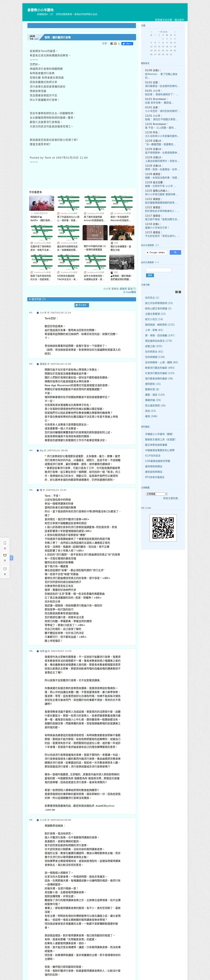Open thumbnail 4月修改衣服搭配TWOR全支付
Viewport: 210px width, 980px height.
click(69, 268)
